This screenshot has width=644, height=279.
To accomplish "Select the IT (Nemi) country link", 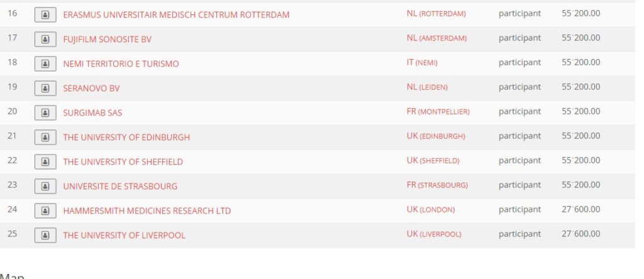I will click(422, 63).
